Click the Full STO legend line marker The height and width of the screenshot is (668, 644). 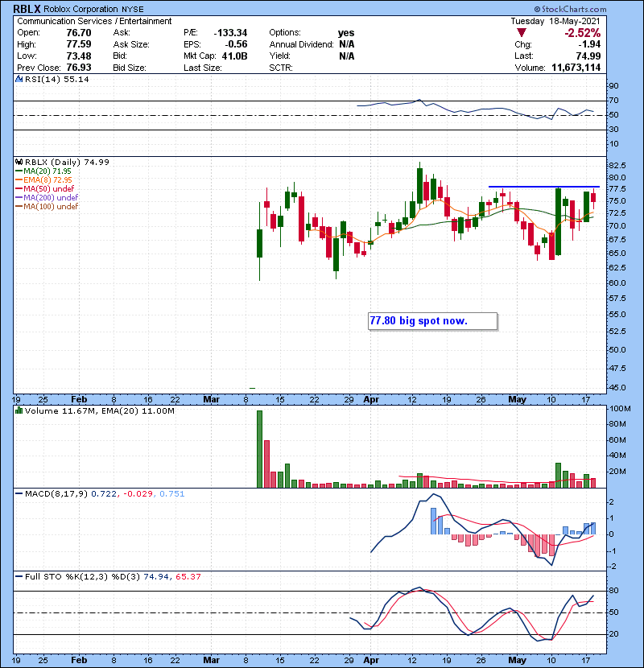pyautogui.click(x=17, y=577)
